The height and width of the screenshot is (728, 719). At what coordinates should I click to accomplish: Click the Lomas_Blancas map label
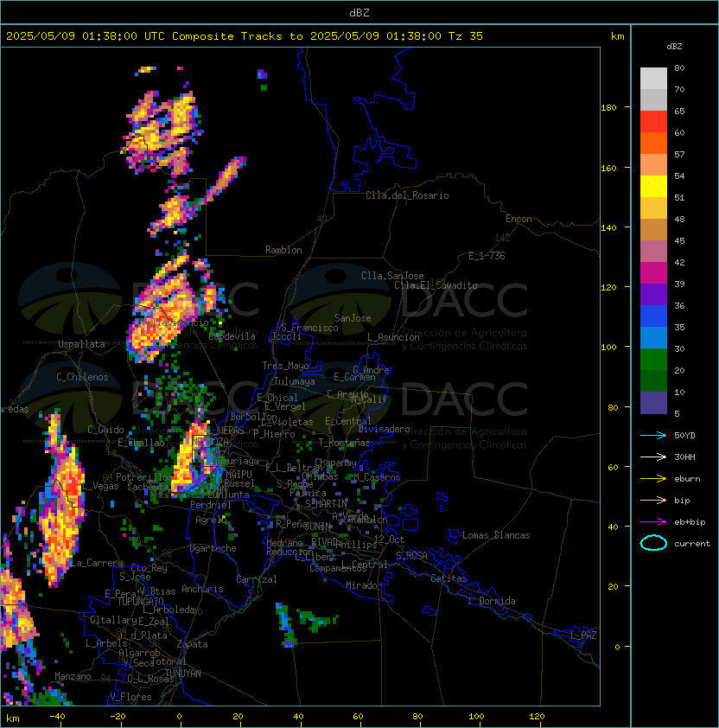pos(496,535)
